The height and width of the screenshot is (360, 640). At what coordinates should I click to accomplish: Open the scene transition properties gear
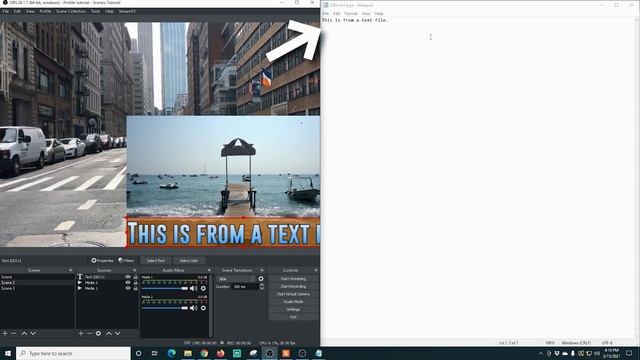(261, 279)
